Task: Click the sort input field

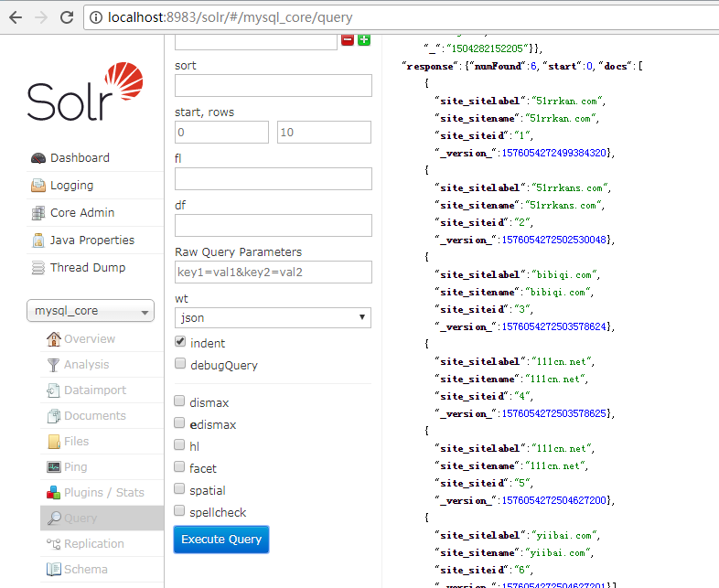Action: tap(273, 86)
